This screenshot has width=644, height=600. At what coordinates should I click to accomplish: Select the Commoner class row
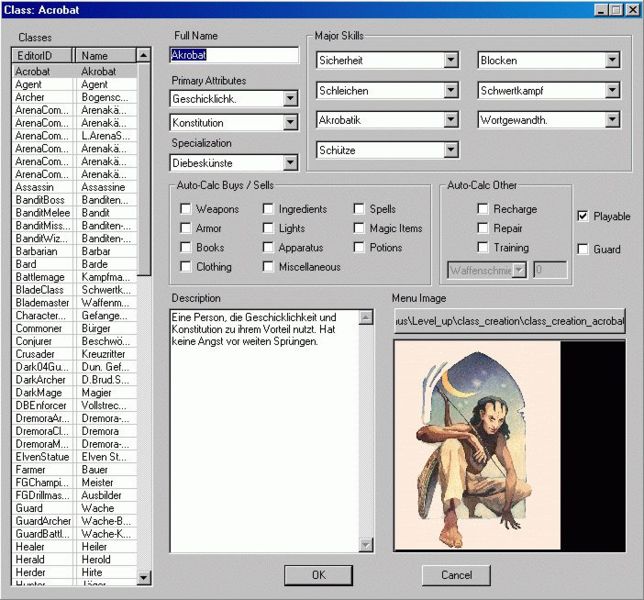click(75, 328)
